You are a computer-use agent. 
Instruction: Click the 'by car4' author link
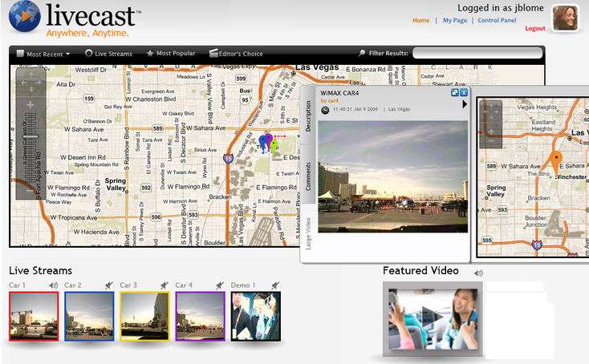330,100
